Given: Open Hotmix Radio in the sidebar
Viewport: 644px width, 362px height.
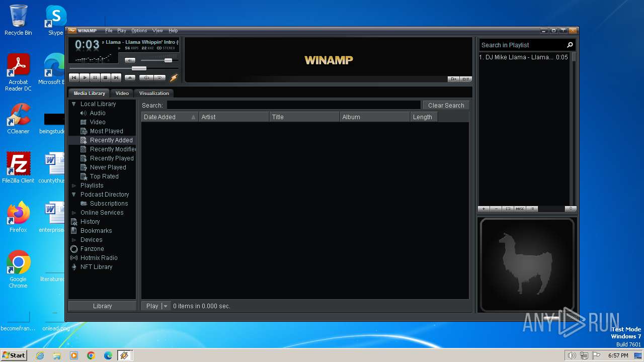Looking at the screenshot, I should click(x=99, y=258).
